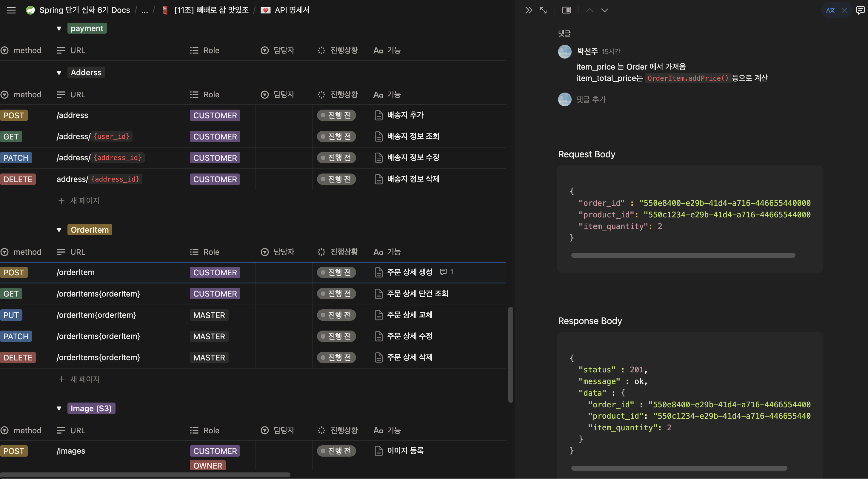
Task: Open the sidebar hamburger menu
Action: [x=11, y=10]
